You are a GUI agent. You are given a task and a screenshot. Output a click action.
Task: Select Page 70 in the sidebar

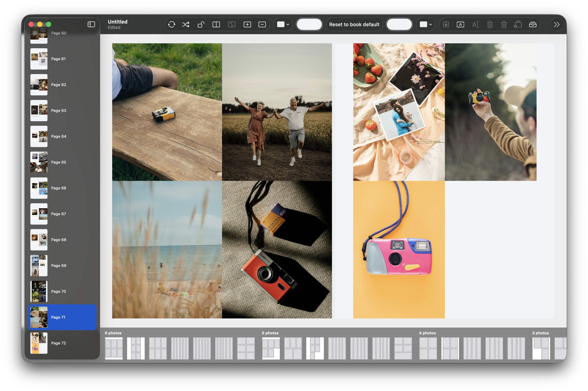click(62, 291)
